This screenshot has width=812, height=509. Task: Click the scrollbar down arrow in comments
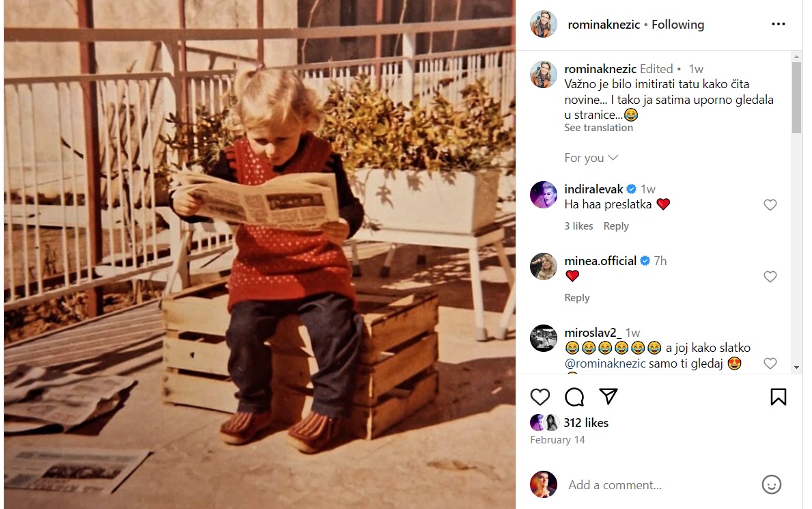coord(796,368)
